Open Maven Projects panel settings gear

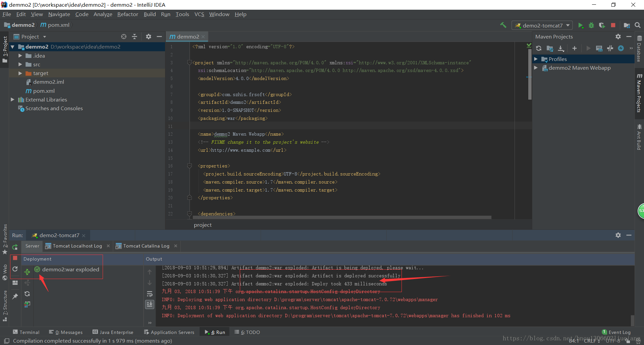(x=618, y=37)
